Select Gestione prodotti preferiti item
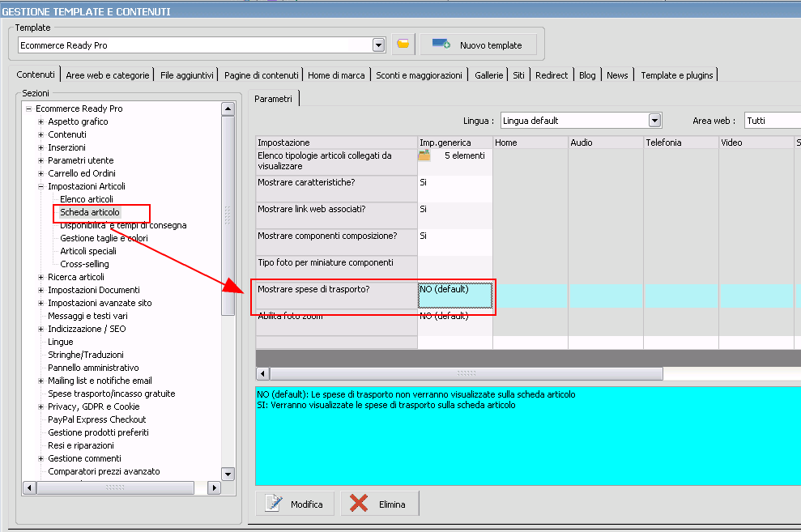Image resolution: width=801 pixels, height=532 pixels. 98,432
